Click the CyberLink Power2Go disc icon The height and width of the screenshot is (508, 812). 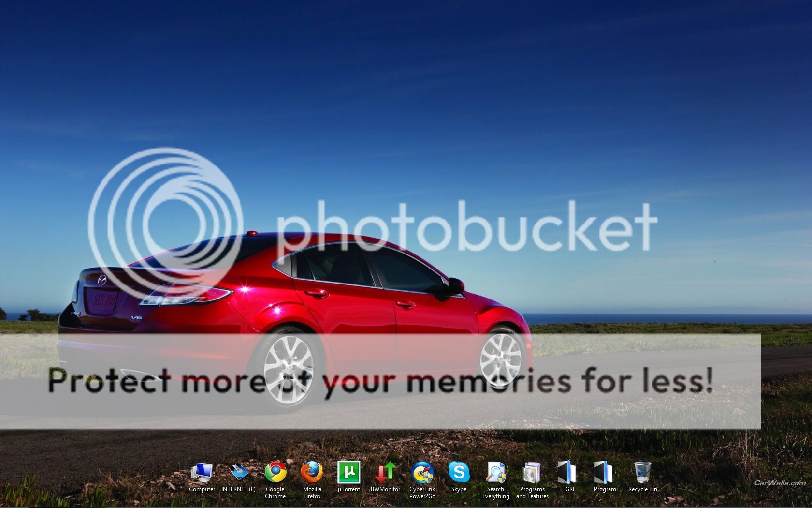coord(422,473)
